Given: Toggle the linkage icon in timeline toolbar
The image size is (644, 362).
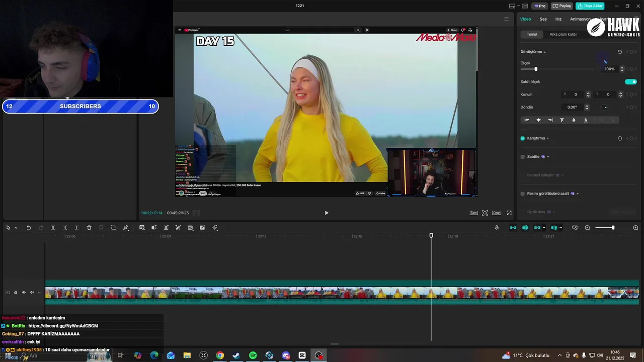Looking at the screenshot, I should [x=537, y=228].
